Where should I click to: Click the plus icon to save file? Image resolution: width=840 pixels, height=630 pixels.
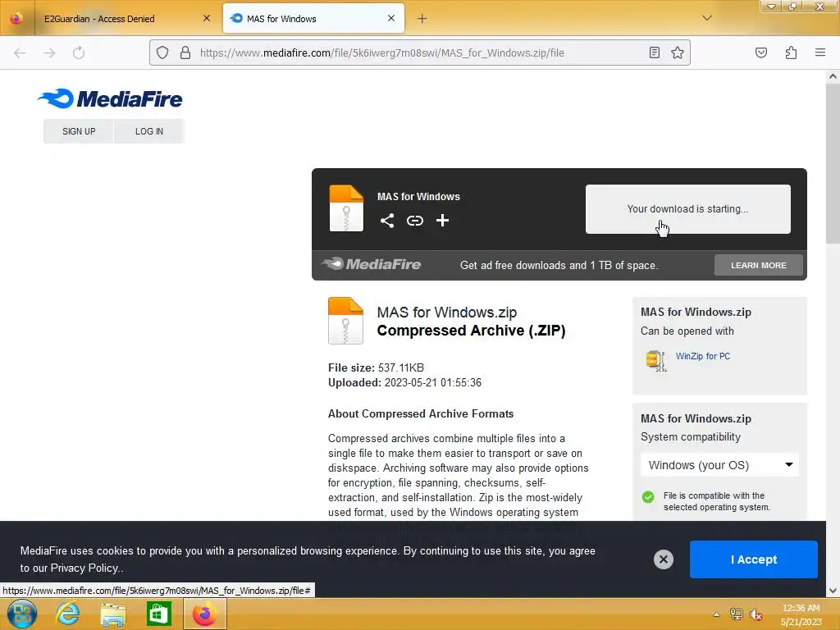[x=442, y=221]
